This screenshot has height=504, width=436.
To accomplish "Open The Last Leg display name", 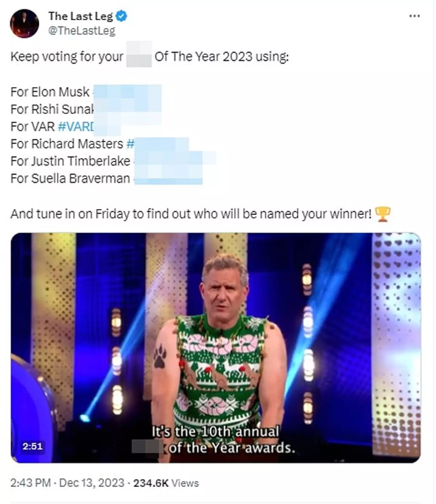I will pos(80,16).
